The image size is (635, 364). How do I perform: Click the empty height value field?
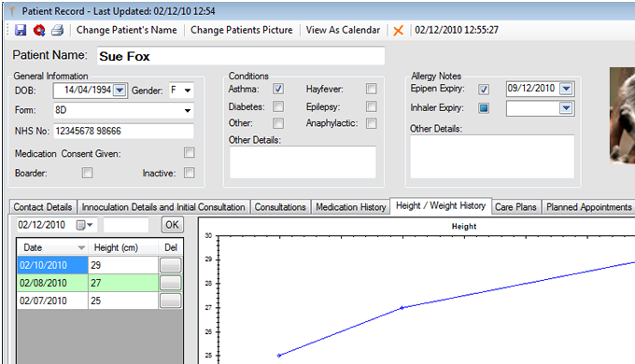126,225
